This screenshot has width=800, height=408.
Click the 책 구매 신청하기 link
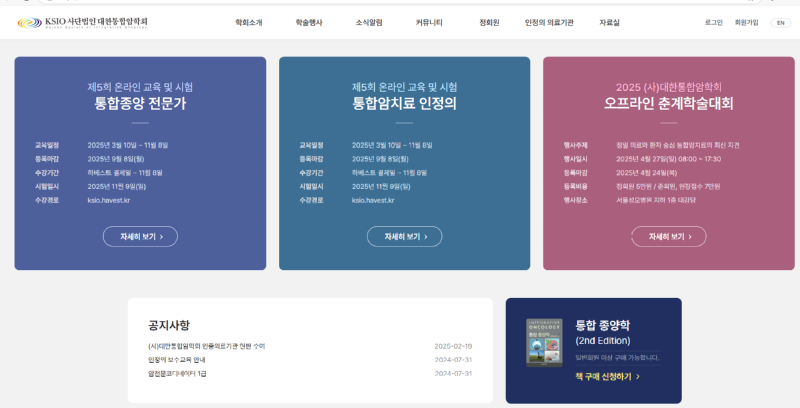click(608, 377)
